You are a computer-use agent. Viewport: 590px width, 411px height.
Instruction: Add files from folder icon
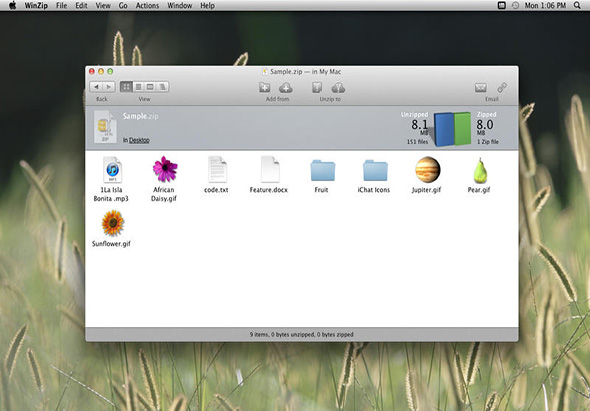point(265,88)
